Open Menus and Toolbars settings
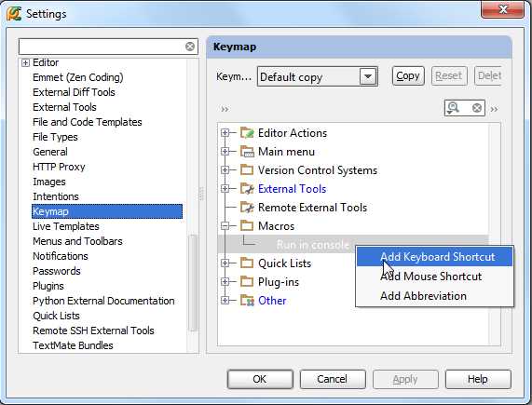Screen dimensions: 532x405 click(77, 241)
